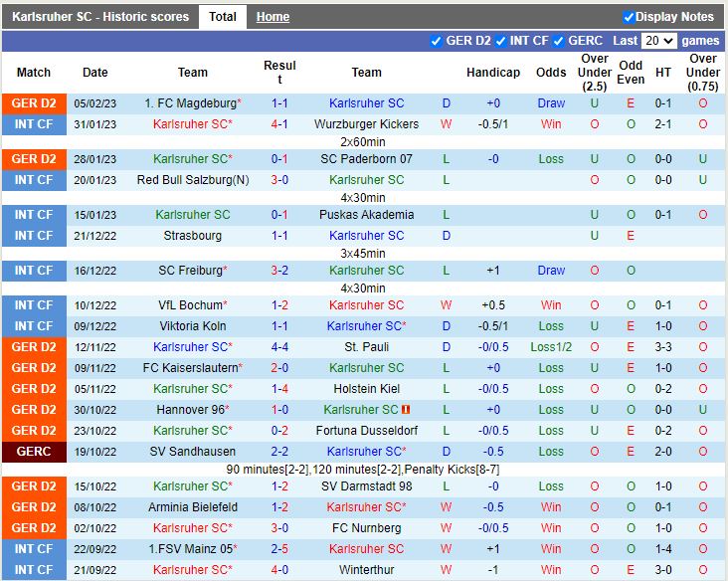Select the Loss1/2 odds cell
Screen dimensions: 728x581
[551, 347]
